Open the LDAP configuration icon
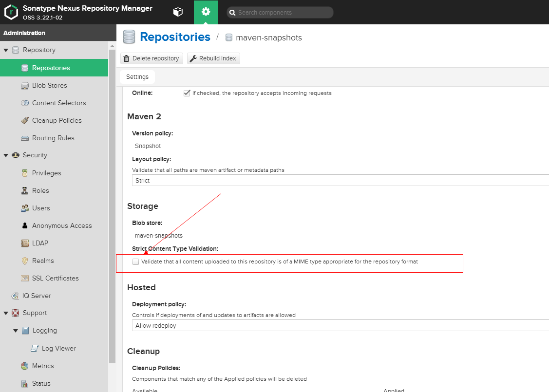The width and height of the screenshot is (549, 392). tap(23, 243)
